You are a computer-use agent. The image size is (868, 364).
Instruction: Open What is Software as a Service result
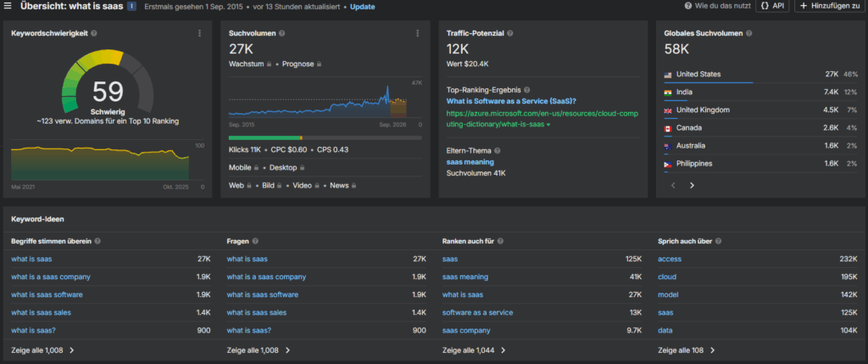click(511, 101)
